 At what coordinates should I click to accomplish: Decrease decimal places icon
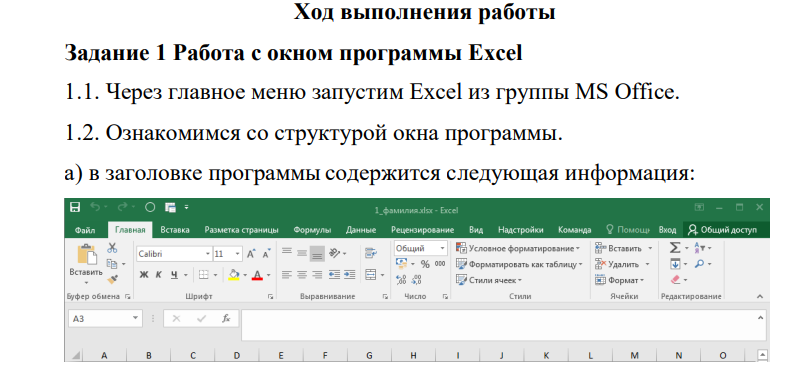417,279
